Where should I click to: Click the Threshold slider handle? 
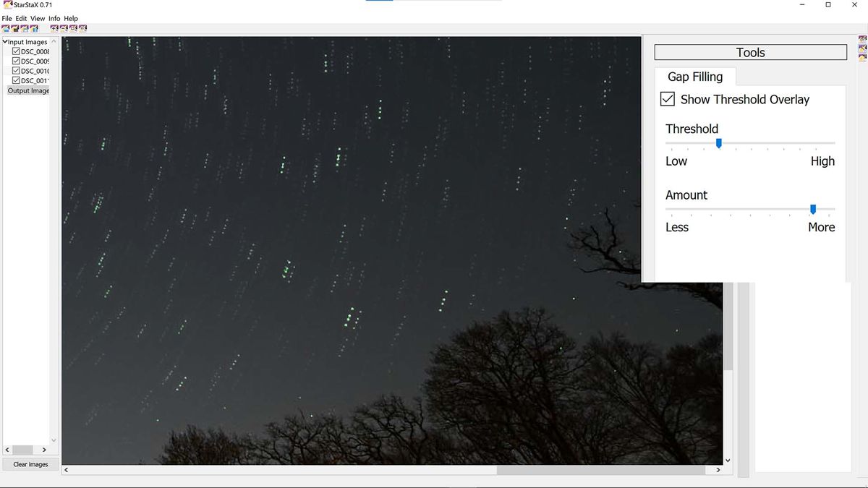coord(718,143)
